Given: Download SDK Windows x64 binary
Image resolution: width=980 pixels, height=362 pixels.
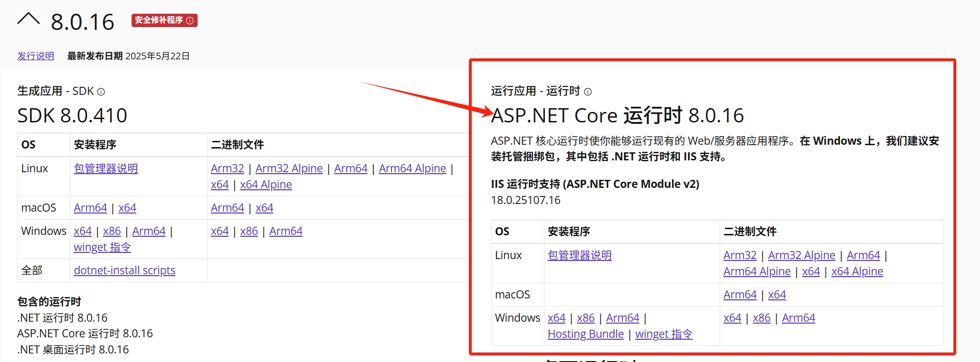Looking at the screenshot, I should pyautogui.click(x=220, y=231).
